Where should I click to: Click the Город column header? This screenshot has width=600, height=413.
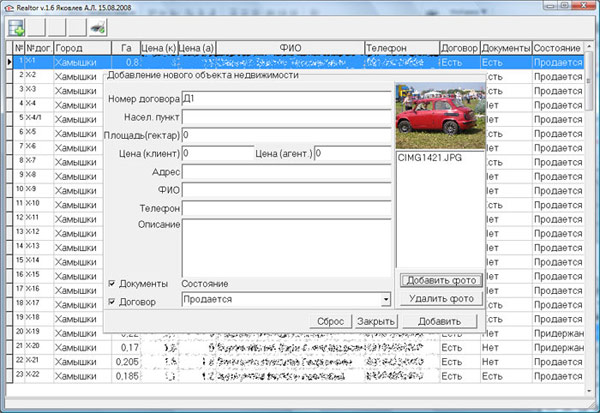82,47
